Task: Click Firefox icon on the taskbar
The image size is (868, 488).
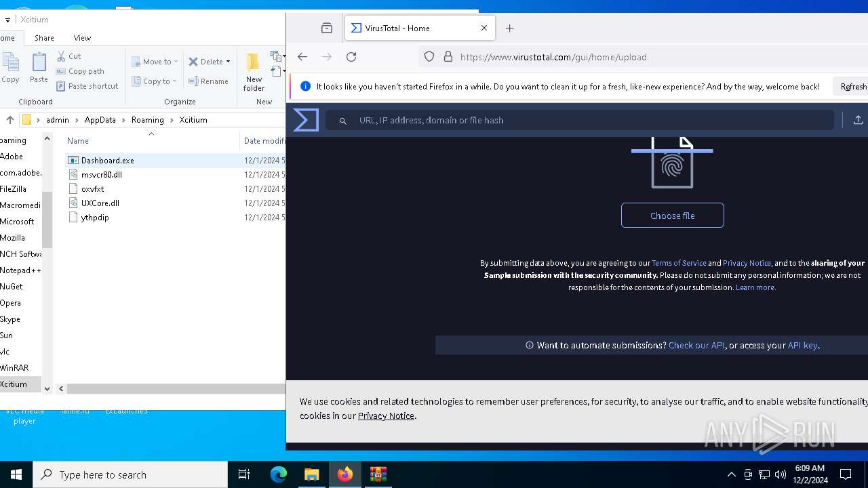Action: click(345, 474)
